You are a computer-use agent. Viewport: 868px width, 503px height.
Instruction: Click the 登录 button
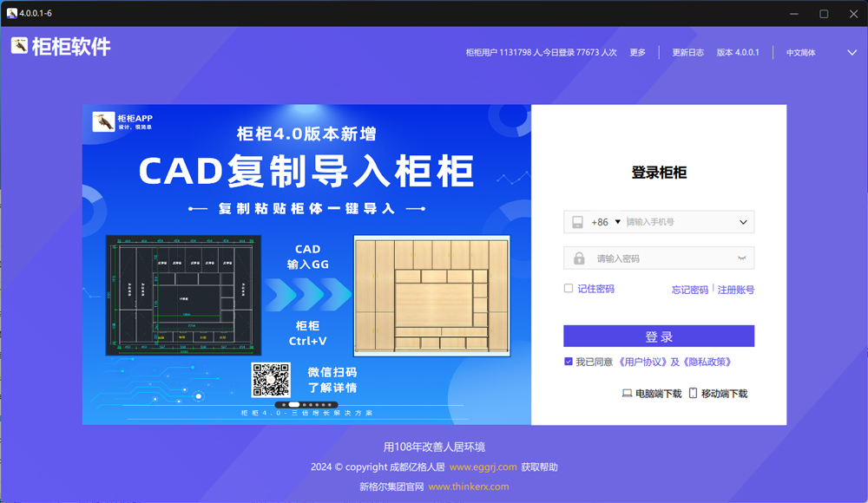[x=659, y=336]
